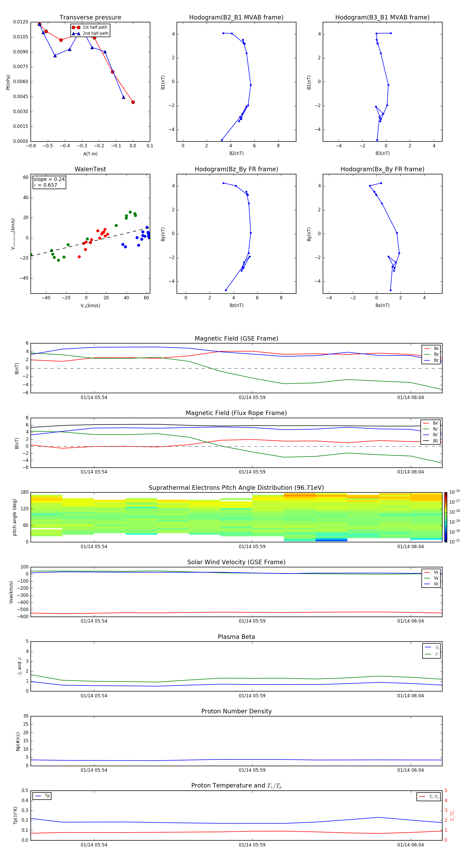
Task: Click the pitch angle distribution colorbar
Action: pos(446,517)
